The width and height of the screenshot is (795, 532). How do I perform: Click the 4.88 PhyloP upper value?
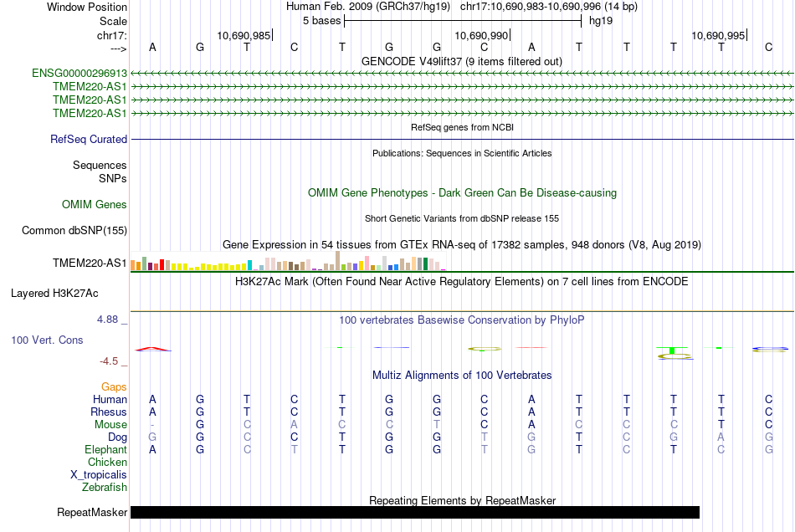[x=107, y=320]
